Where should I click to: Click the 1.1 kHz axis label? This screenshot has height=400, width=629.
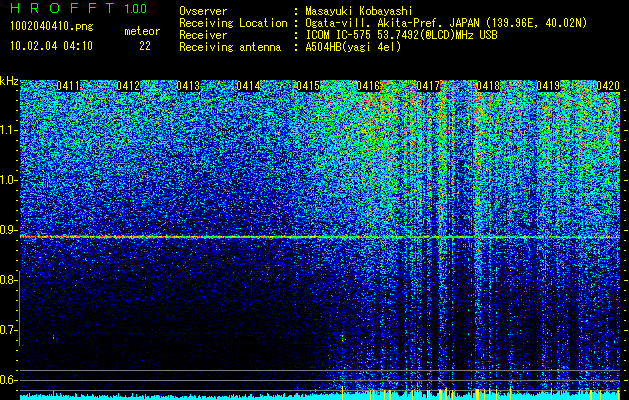(x=9, y=130)
